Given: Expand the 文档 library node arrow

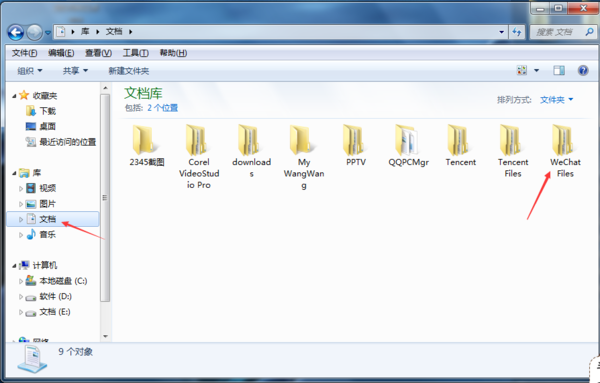Looking at the screenshot, I should coord(21,219).
